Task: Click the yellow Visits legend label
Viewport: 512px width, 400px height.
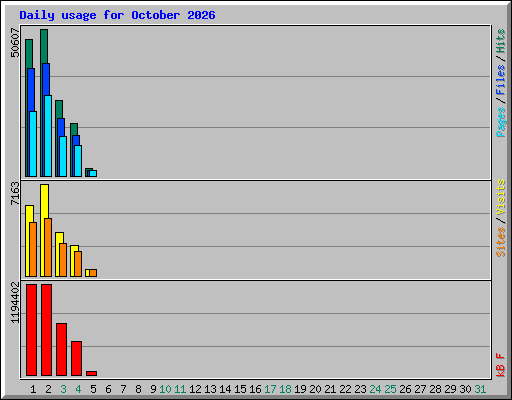Action: pyautogui.click(x=501, y=197)
